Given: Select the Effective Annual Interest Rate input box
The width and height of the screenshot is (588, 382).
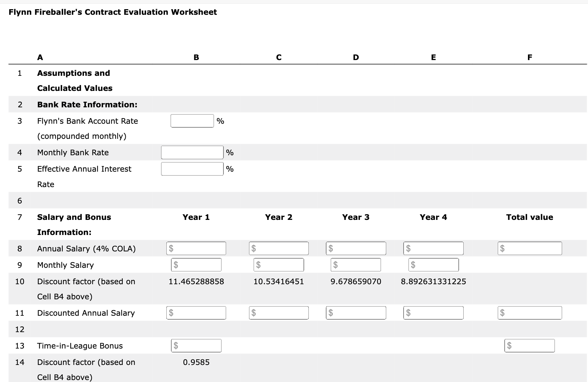Looking at the screenshot, I should pyautogui.click(x=192, y=169).
